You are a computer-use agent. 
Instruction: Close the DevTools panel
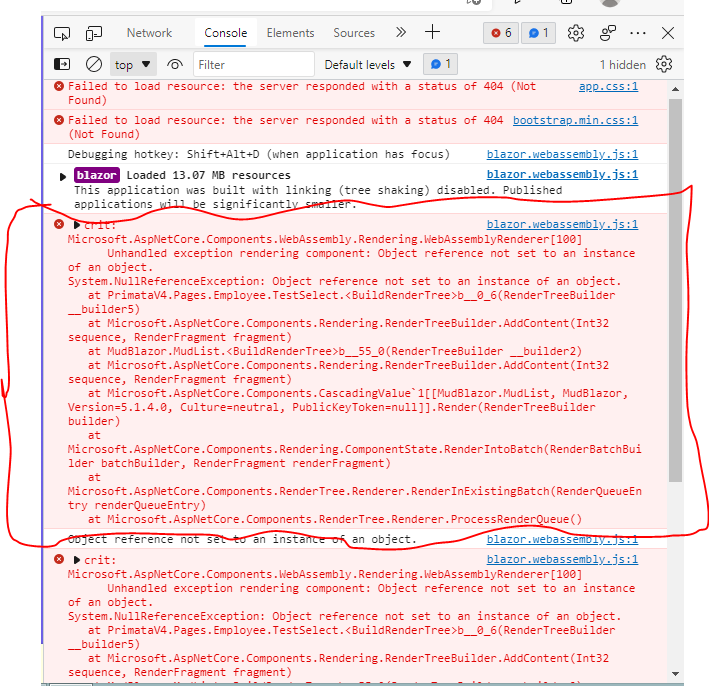click(668, 33)
